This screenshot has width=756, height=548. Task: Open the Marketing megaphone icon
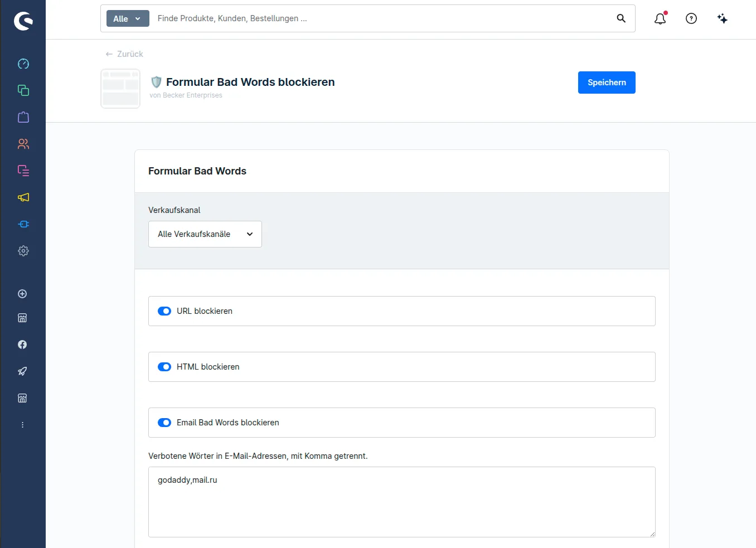point(23,197)
